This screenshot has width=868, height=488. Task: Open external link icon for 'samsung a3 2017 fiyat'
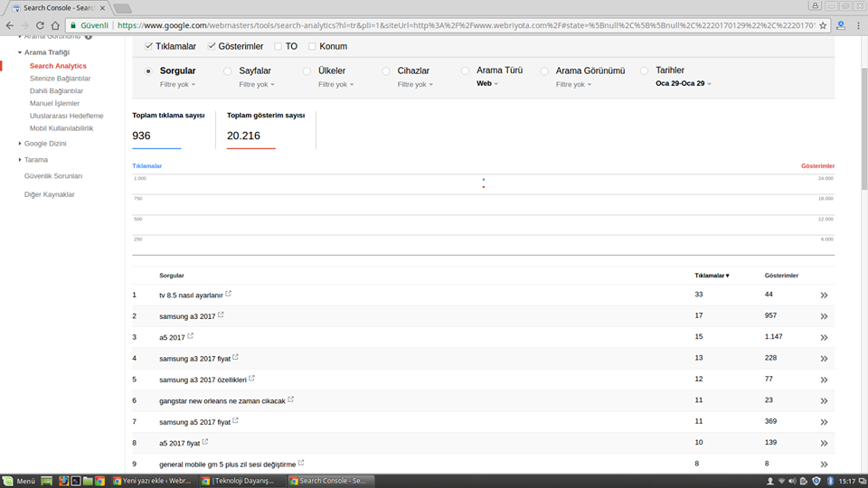pos(236,358)
